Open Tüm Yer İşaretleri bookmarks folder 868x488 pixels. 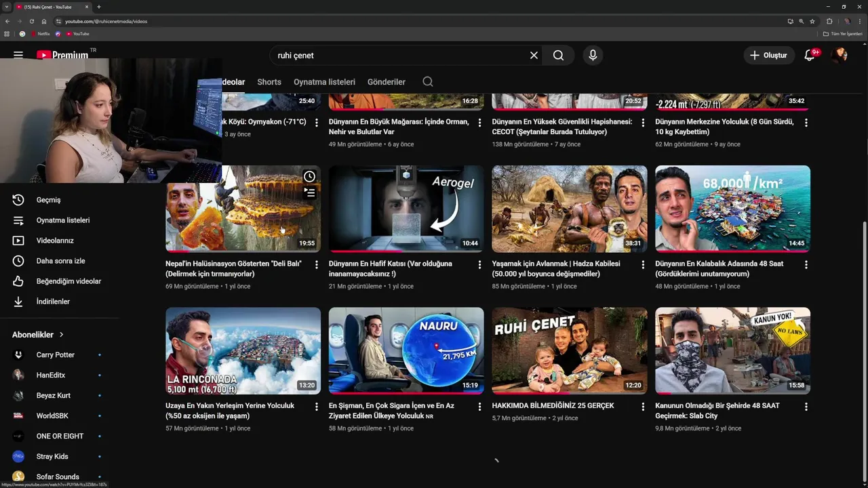pos(843,34)
